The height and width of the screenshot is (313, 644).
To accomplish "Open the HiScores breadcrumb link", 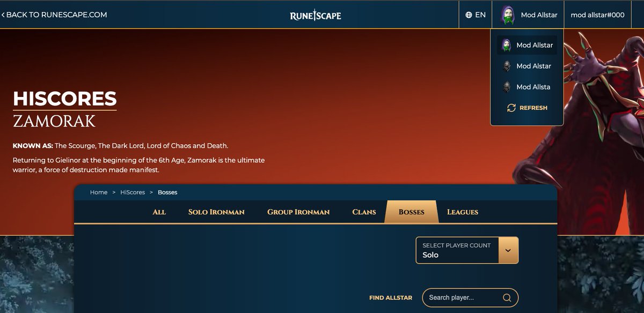I will [133, 192].
